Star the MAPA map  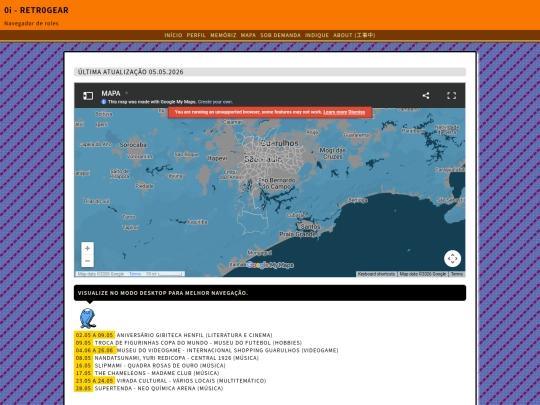point(126,93)
